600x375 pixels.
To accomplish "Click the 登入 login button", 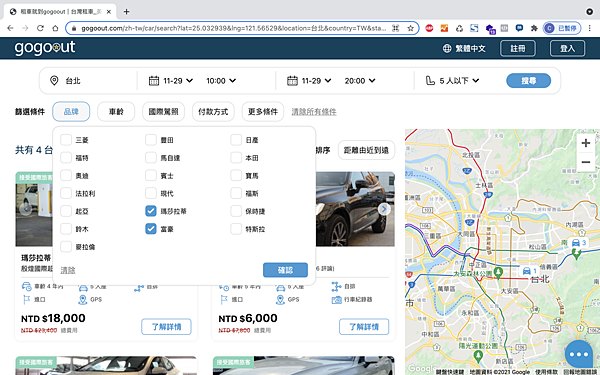I will coord(567,48).
